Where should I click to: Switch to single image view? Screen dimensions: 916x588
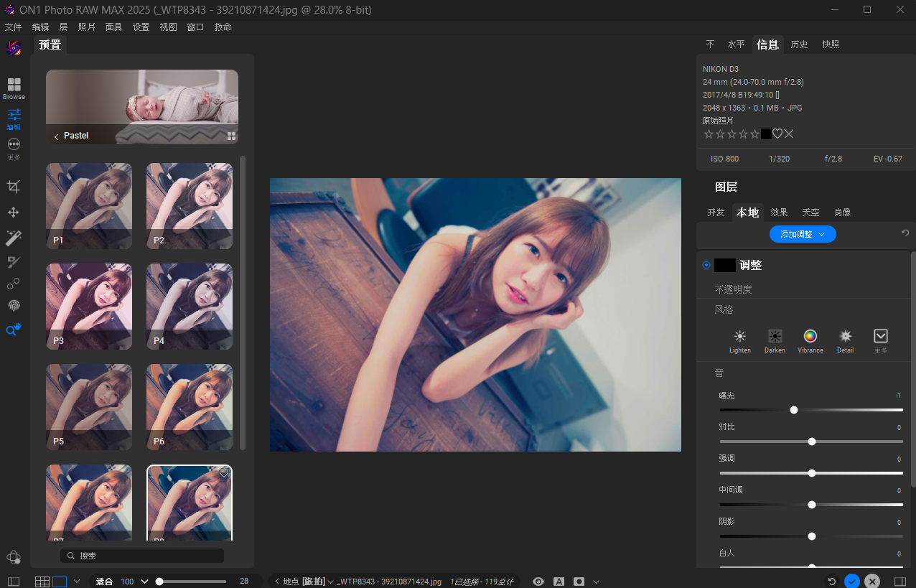coord(60,582)
